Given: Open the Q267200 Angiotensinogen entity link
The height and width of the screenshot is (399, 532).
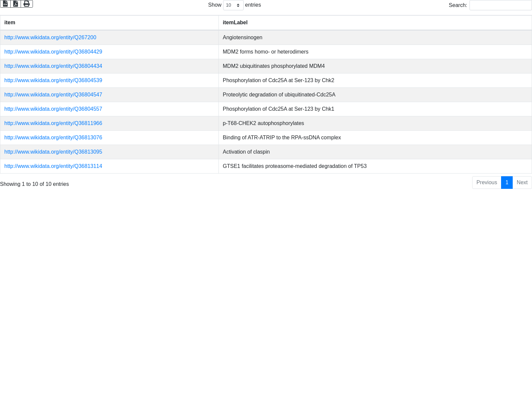Looking at the screenshot, I should coord(50,38).
